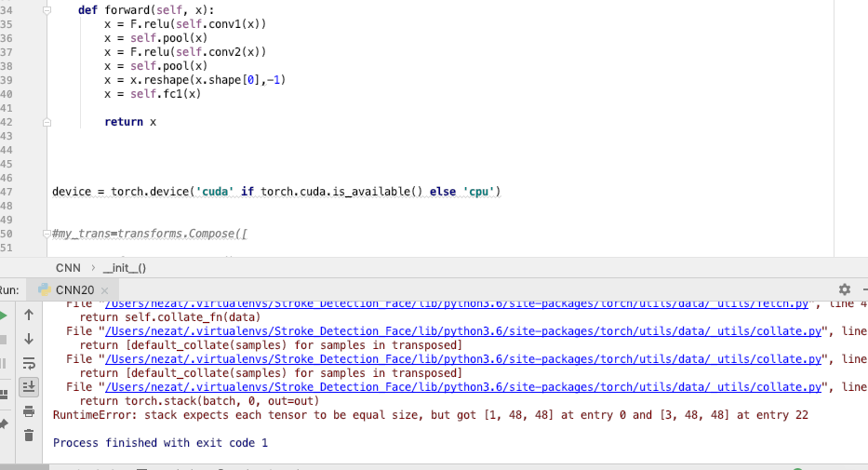The image size is (868, 470).
Task: Jump up the stack trace with up arrow
Action: point(29,315)
